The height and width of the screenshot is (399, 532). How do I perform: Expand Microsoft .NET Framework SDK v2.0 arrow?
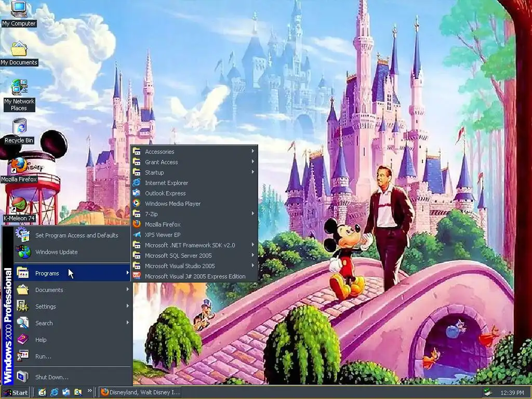tap(253, 245)
